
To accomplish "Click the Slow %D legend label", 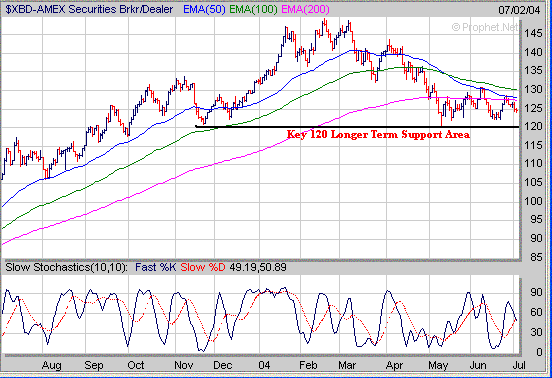I will (203, 267).
